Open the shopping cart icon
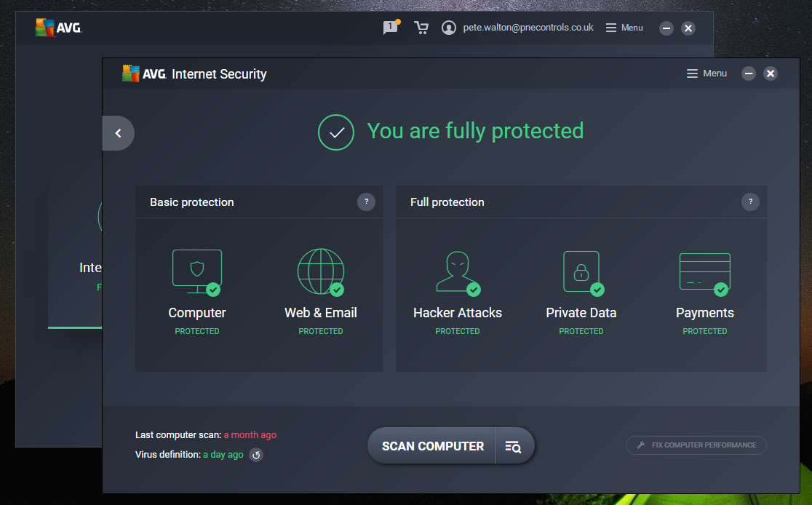 click(x=421, y=28)
